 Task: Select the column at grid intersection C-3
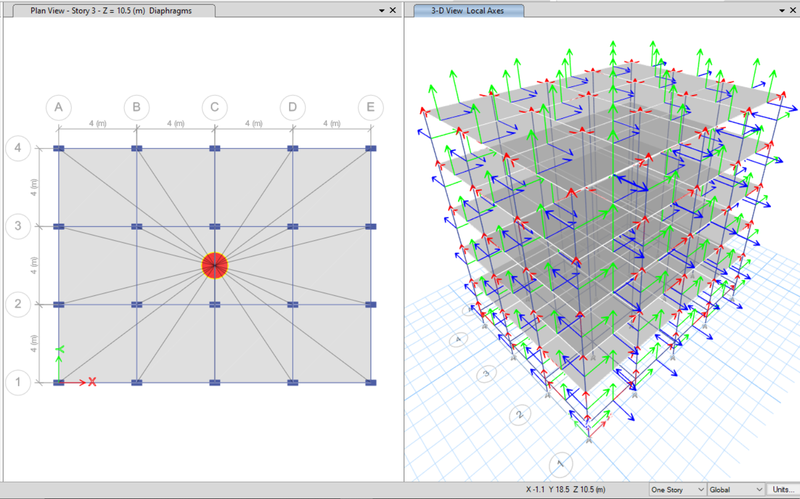click(215, 227)
